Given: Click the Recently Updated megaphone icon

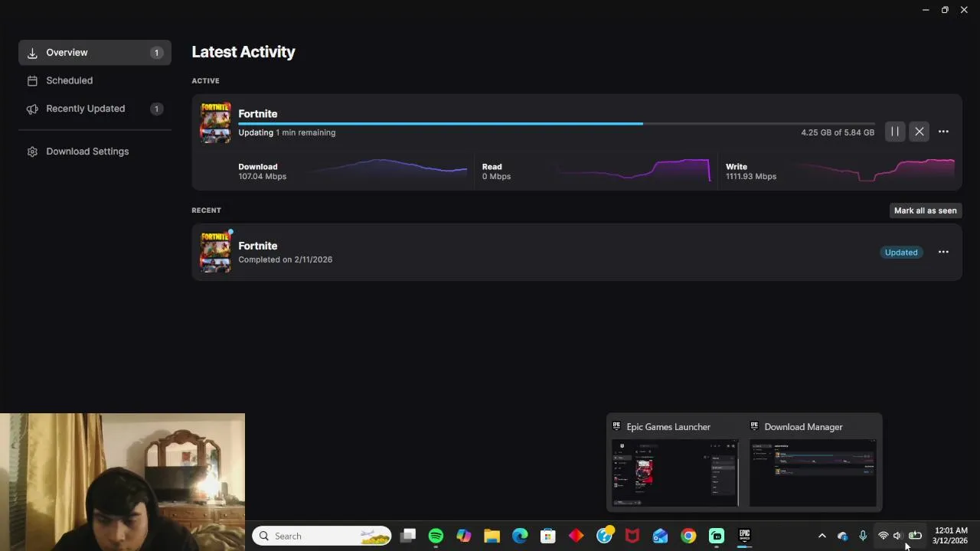Looking at the screenshot, I should click(32, 109).
